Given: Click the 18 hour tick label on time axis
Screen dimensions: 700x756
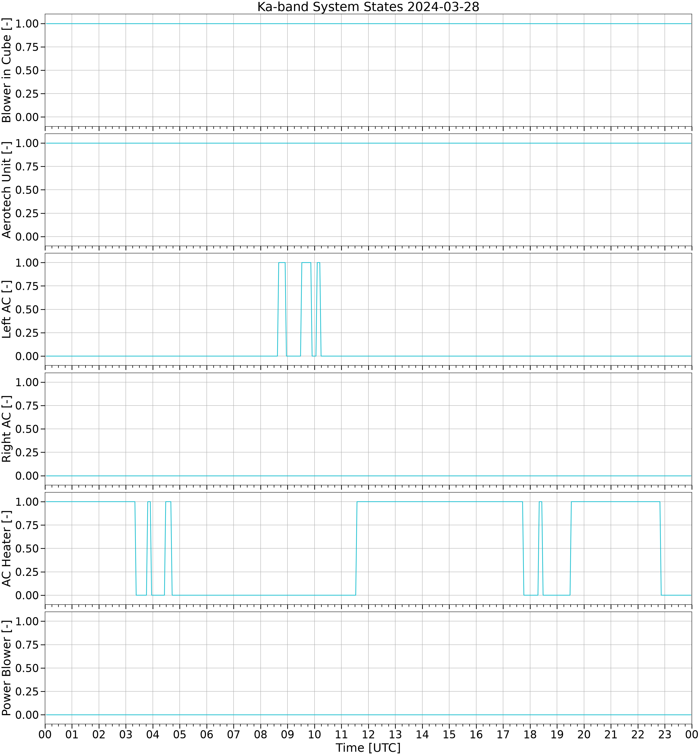Looking at the screenshot, I should [530, 735].
